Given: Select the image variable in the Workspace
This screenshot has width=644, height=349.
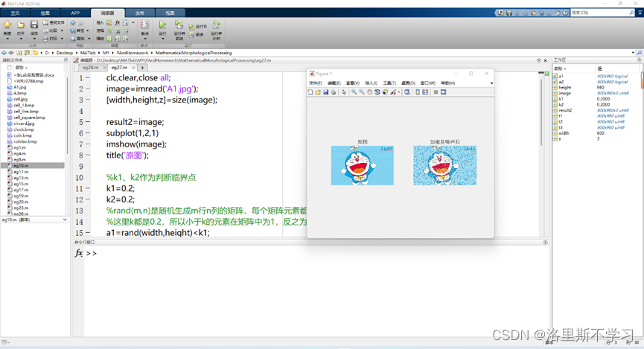Looking at the screenshot, I should [564, 93].
